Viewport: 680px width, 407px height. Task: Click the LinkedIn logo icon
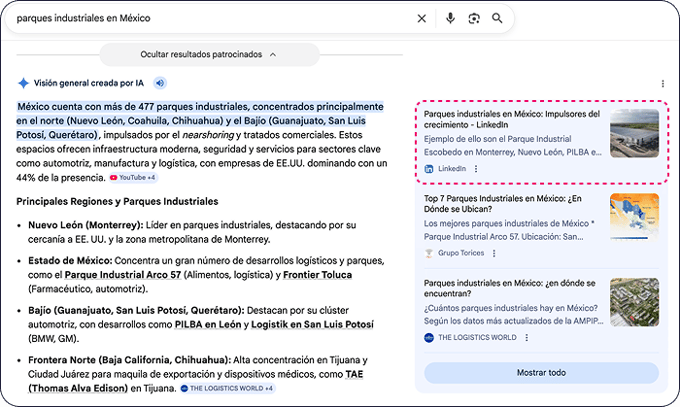click(x=429, y=169)
